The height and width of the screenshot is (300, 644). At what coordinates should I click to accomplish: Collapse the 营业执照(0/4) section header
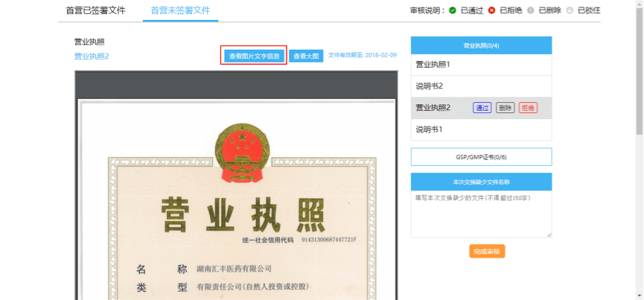point(482,45)
